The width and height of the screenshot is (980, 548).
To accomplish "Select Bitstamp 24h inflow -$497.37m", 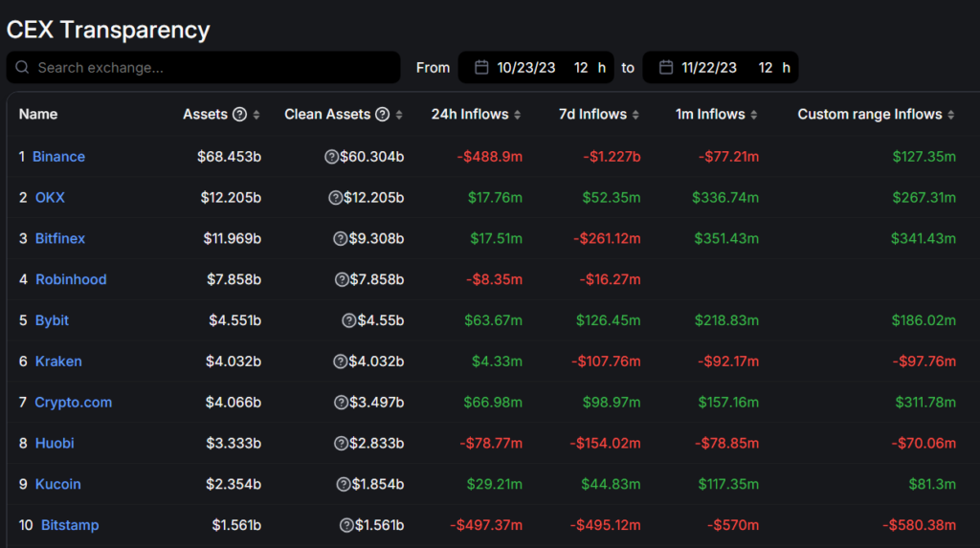I will 485,525.
